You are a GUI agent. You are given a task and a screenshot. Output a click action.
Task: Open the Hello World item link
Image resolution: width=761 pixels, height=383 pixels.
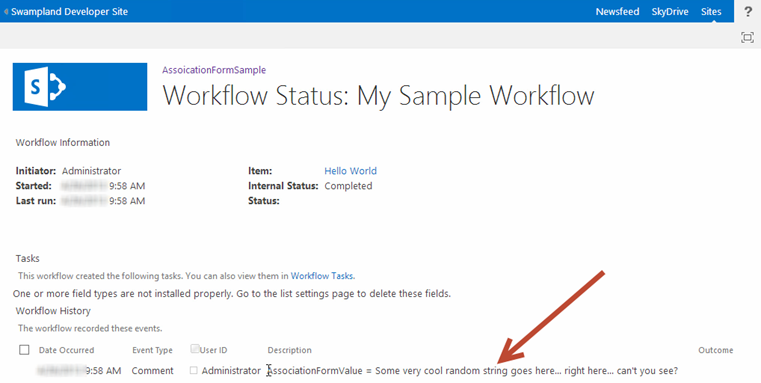(x=350, y=171)
